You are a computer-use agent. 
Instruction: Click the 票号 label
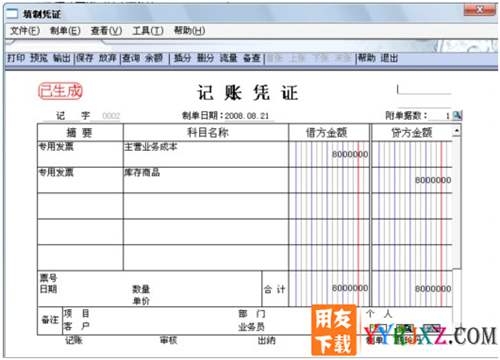tap(48, 277)
